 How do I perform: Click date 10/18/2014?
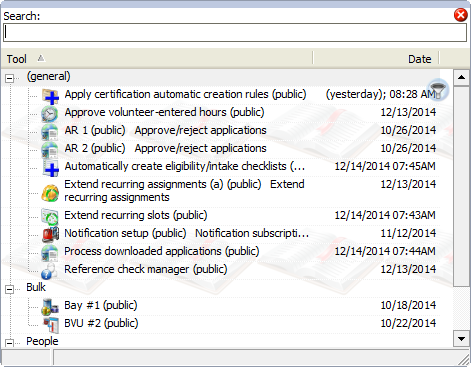pos(408,305)
